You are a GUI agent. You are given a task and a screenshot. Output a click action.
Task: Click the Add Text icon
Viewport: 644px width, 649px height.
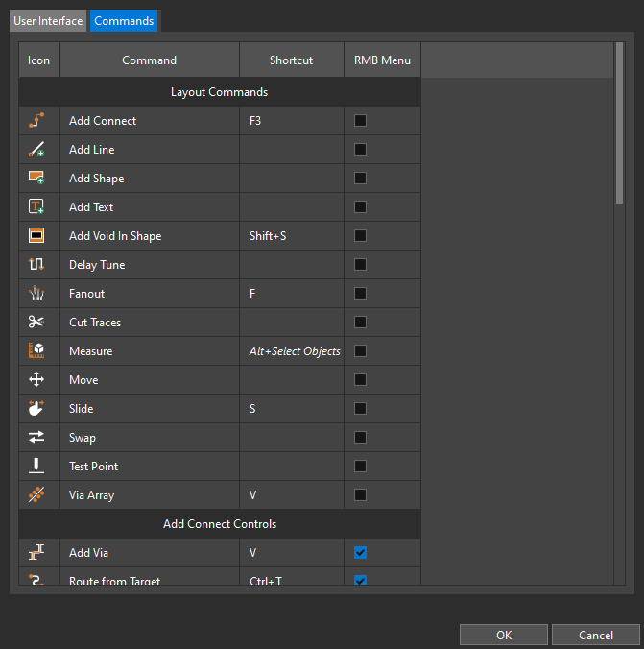36,207
